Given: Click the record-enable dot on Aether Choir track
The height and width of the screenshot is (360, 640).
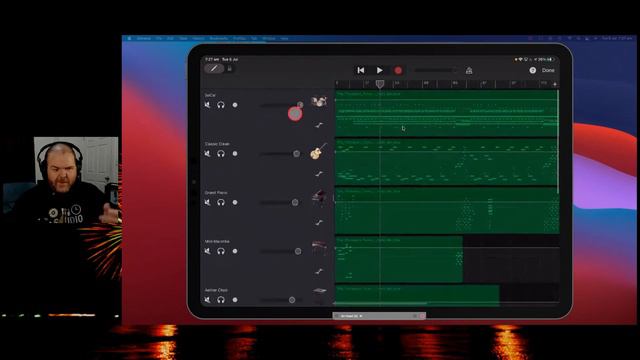Looking at the screenshot, I should tap(235, 300).
